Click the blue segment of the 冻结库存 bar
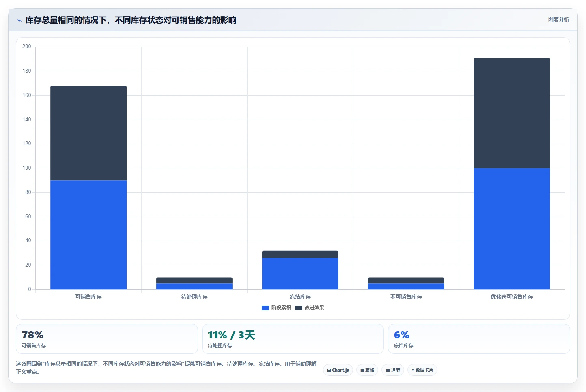The width and height of the screenshot is (586, 392). click(x=300, y=274)
